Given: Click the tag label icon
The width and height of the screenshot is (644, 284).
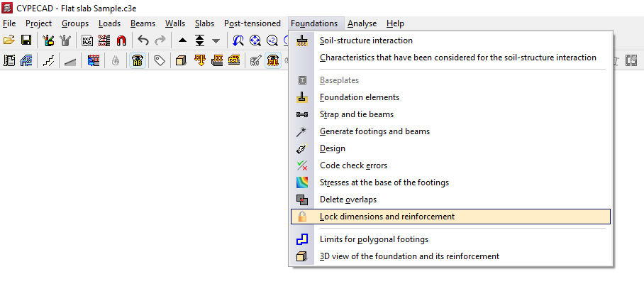Looking at the screenshot, I should point(160,61).
